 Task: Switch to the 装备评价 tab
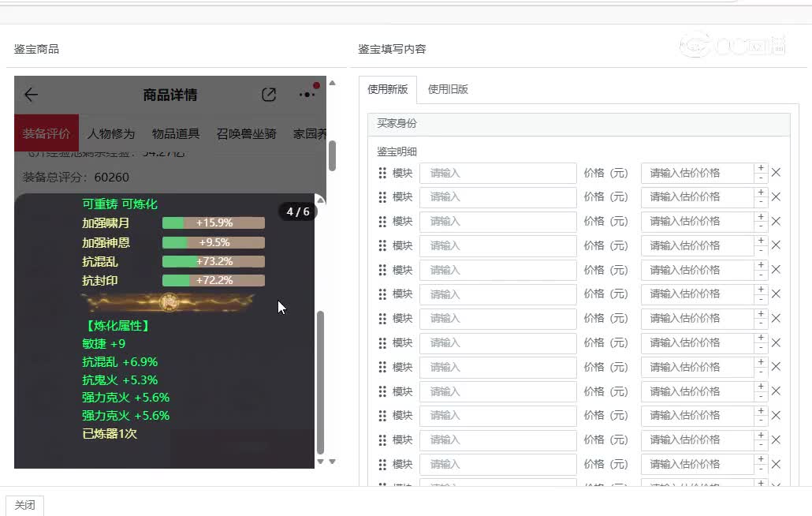click(46, 133)
